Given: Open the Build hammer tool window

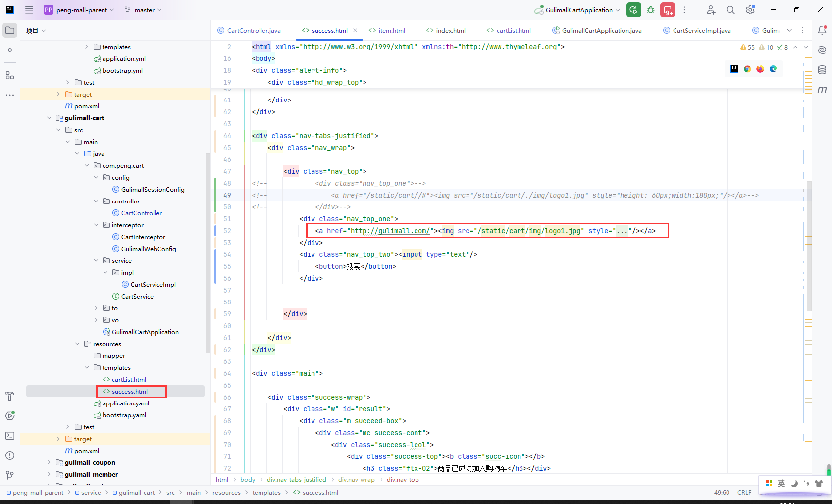Looking at the screenshot, I should tap(10, 396).
